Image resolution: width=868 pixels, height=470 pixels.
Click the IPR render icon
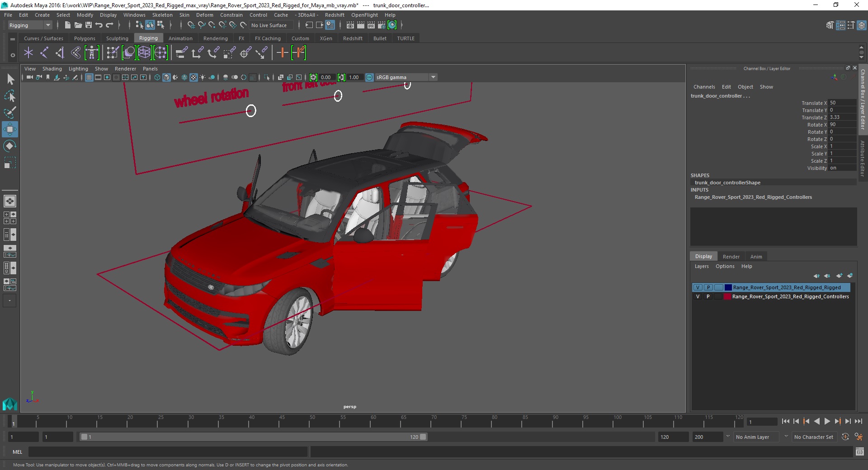(371, 25)
